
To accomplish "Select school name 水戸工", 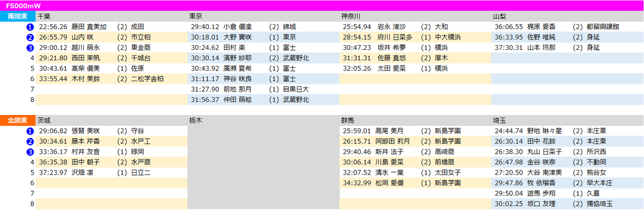I will click(x=141, y=142).
